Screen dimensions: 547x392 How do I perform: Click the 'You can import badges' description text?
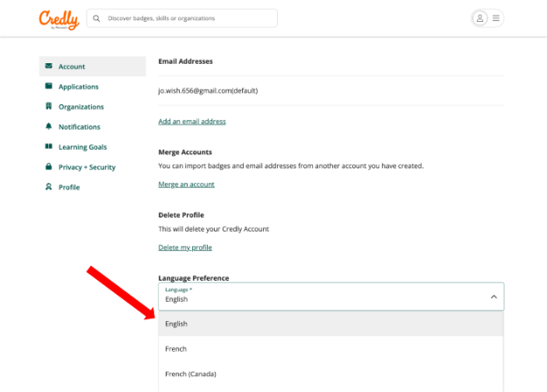click(x=291, y=166)
